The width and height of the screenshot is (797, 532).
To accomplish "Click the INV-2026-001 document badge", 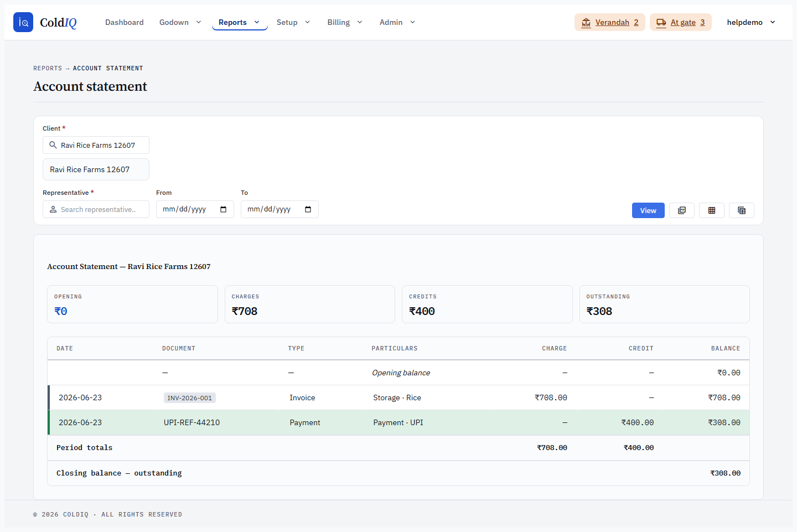I will [x=190, y=398].
